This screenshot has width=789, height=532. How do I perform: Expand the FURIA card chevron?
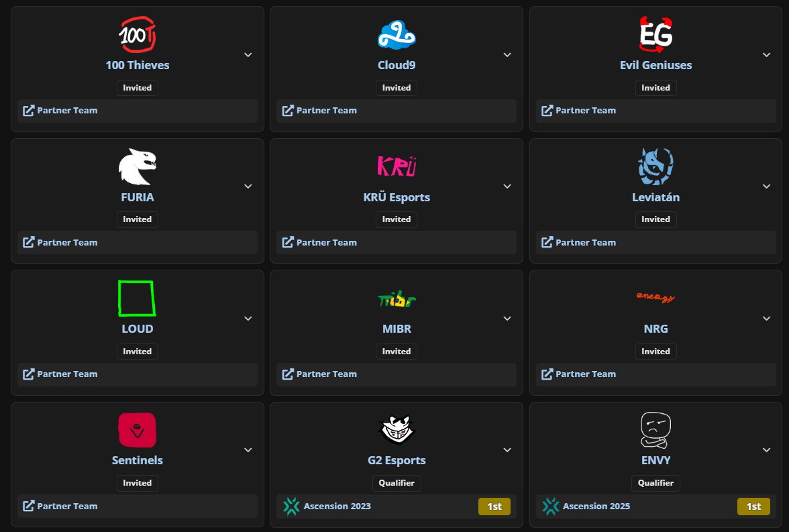click(248, 187)
